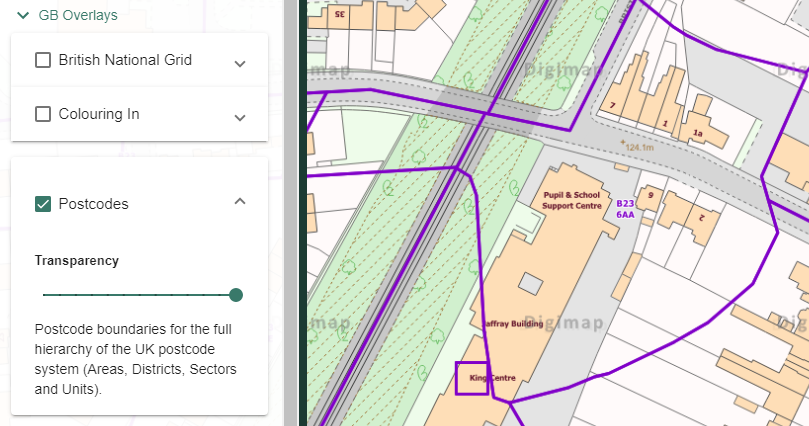The image size is (809, 426).
Task: Uncheck the Postcodes overlay checkbox
Action: 43,204
